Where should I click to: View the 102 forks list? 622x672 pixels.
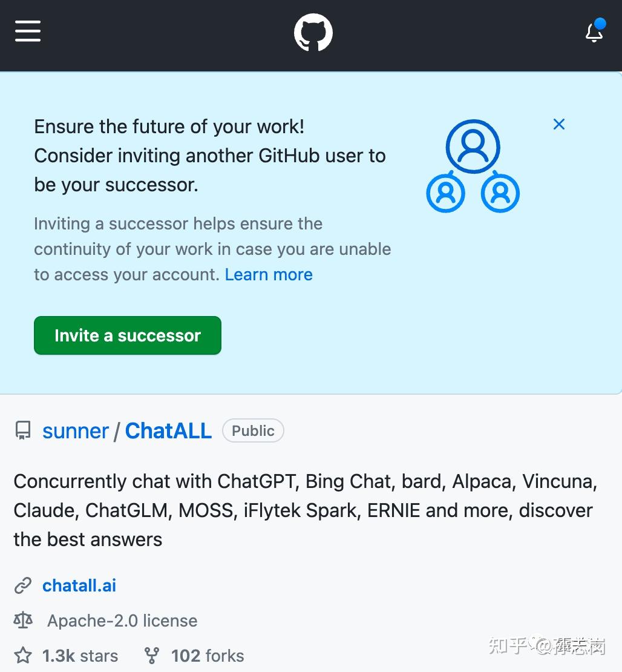[x=207, y=655]
